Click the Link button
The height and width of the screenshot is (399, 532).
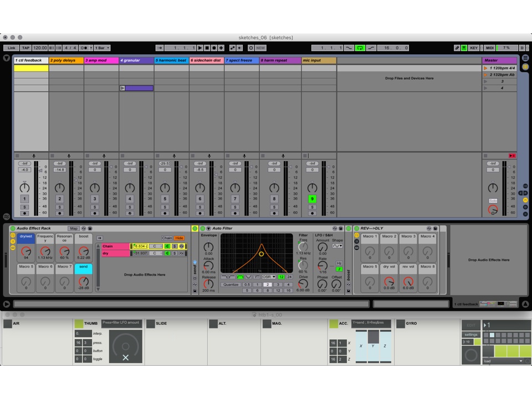tap(11, 48)
